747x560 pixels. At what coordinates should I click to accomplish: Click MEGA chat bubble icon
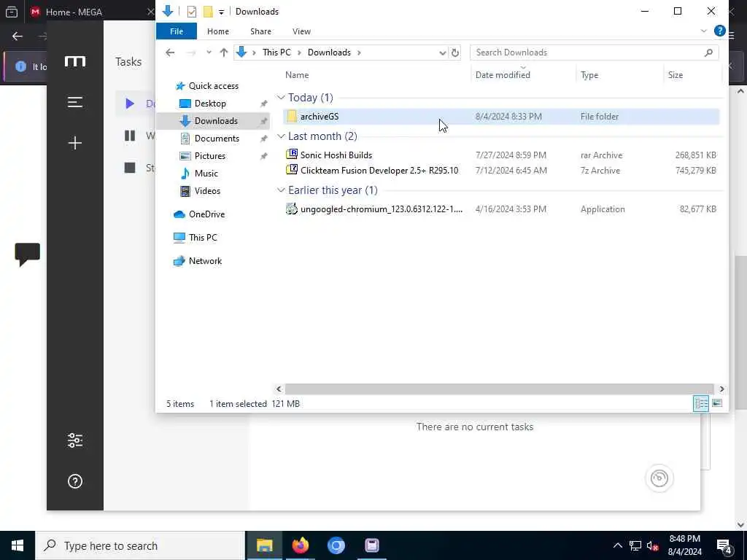tap(27, 254)
